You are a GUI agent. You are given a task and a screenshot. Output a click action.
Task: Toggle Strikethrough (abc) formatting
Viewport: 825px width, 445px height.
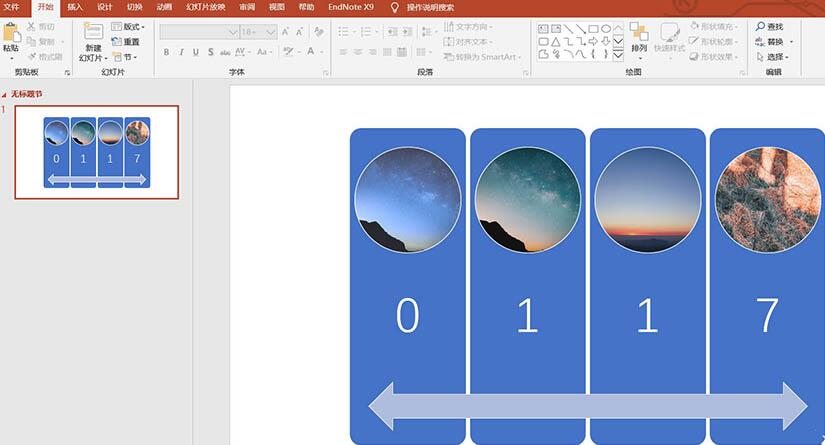[x=225, y=52]
